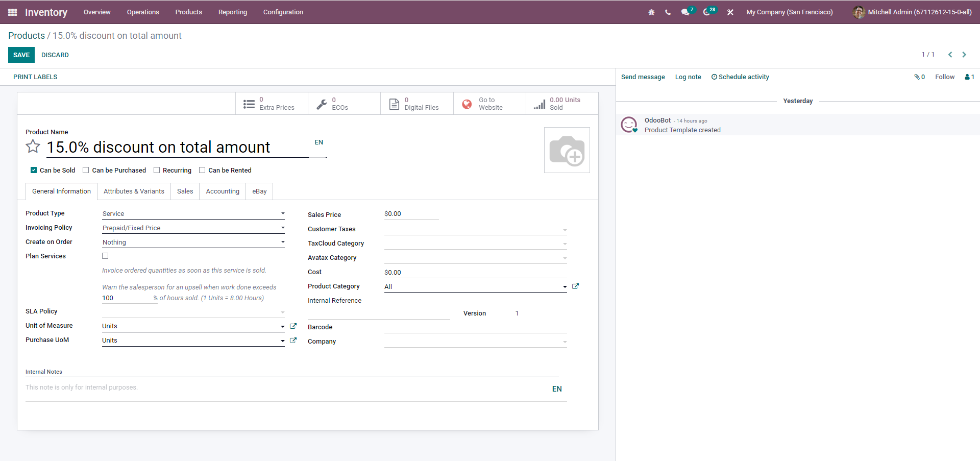Open the apps grid menu icon

13,12
